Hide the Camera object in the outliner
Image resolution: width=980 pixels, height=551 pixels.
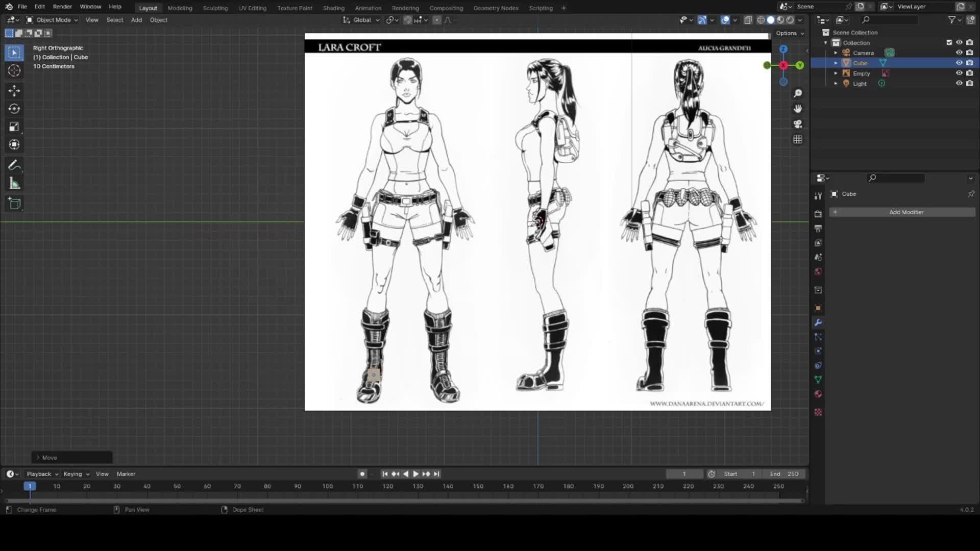point(960,53)
